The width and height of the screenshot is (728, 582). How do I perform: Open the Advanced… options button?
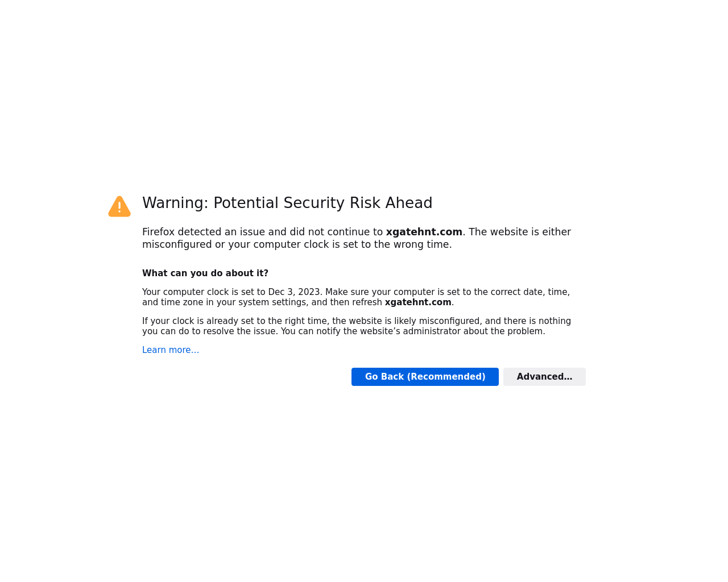(x=544, y=377)
